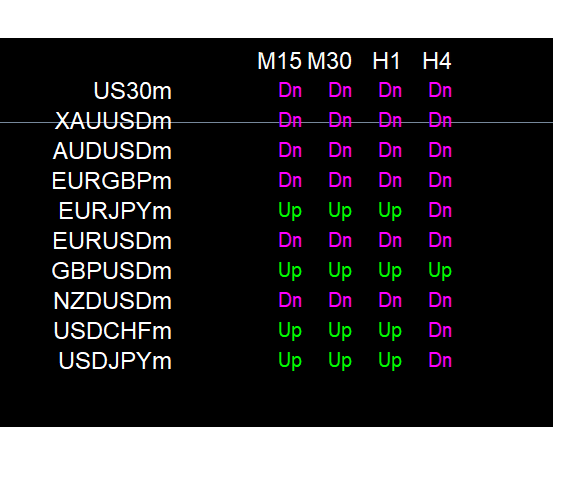Click US30m M15 Dn signal
The width and height of the screenshot is (579, 478).
pos(290,91)
